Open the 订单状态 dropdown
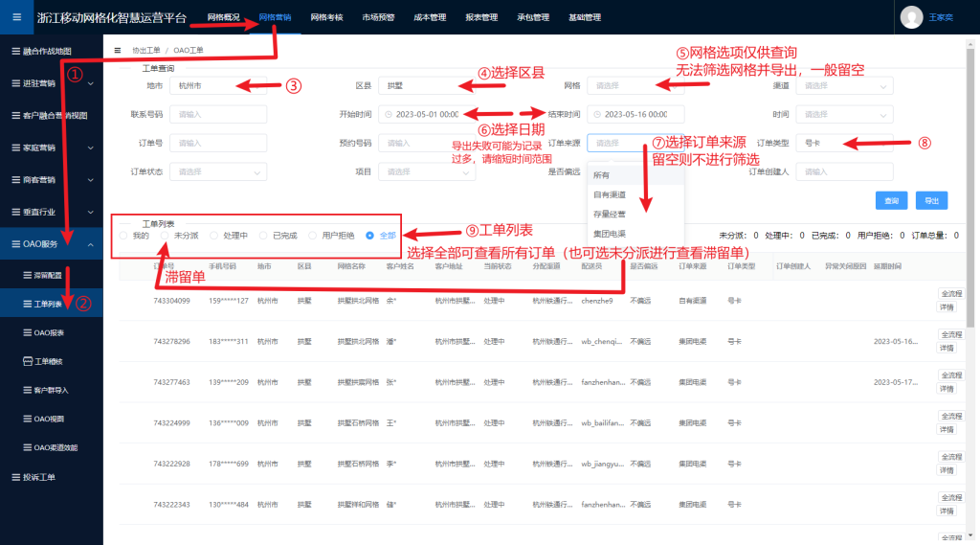Viewport: 980px width, 545px height. tap(218, 172)
